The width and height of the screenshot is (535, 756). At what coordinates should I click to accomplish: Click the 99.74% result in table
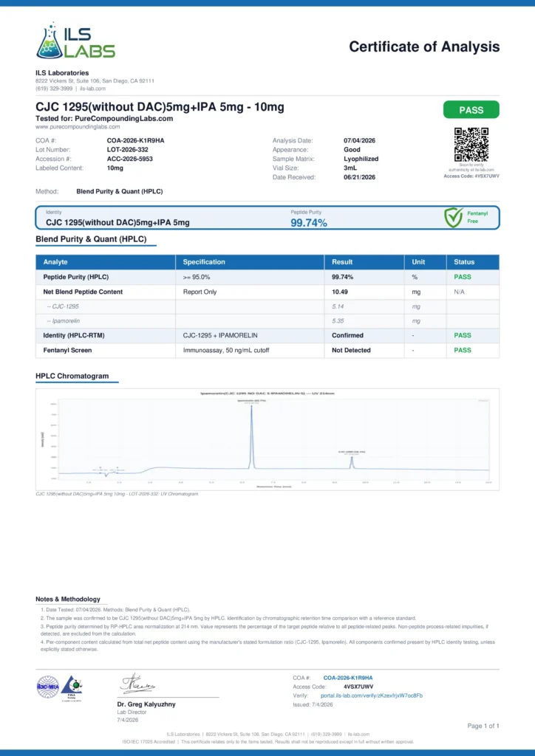[x=343, y=277]
